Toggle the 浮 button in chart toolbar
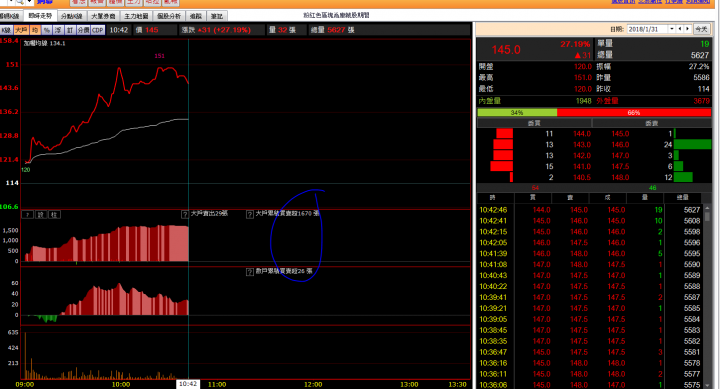Image resolution: width=720 pixels, height=389 pixels. pyautogui.click(x=58, y=30)
